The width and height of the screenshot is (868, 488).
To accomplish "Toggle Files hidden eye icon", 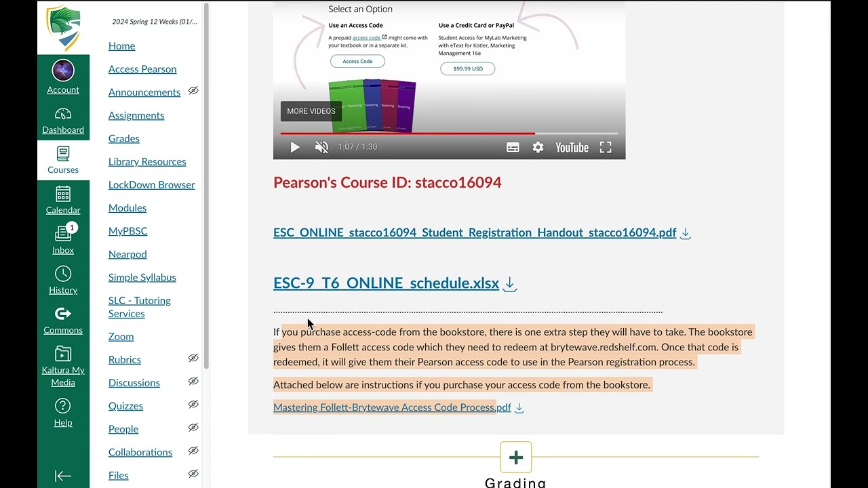I will pos(193,473).
